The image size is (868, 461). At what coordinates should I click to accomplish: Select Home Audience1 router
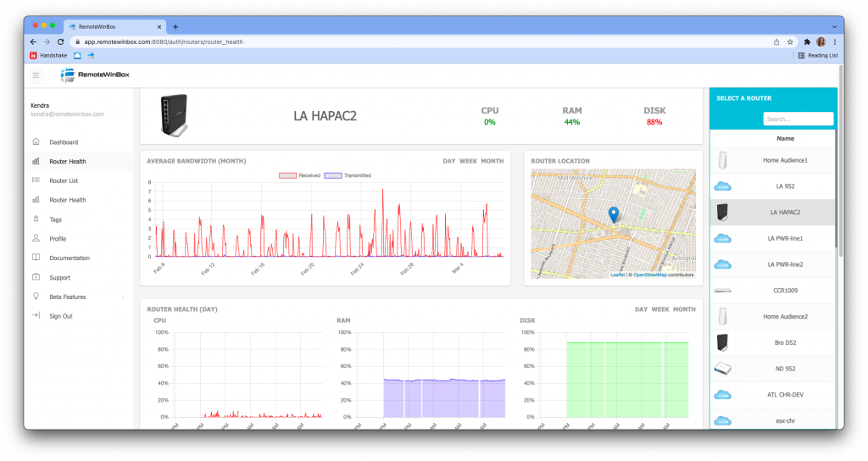(773, 160)
